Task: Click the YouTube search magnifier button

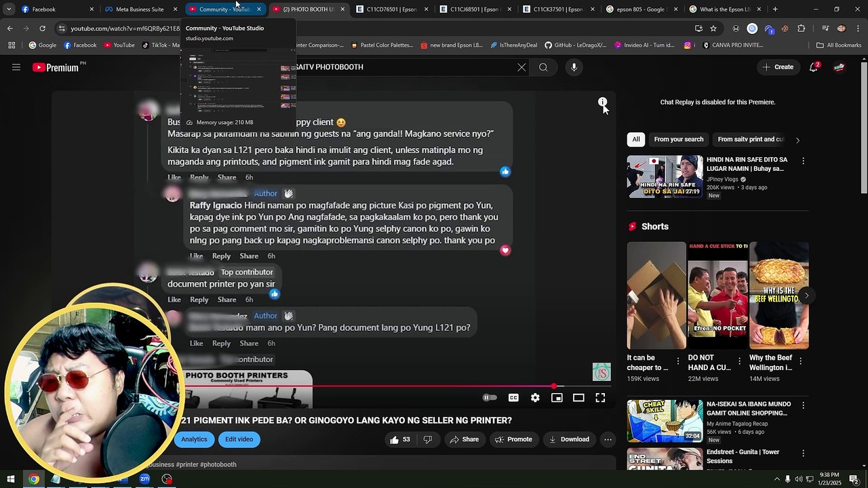Action: click(x=543, y=67)
